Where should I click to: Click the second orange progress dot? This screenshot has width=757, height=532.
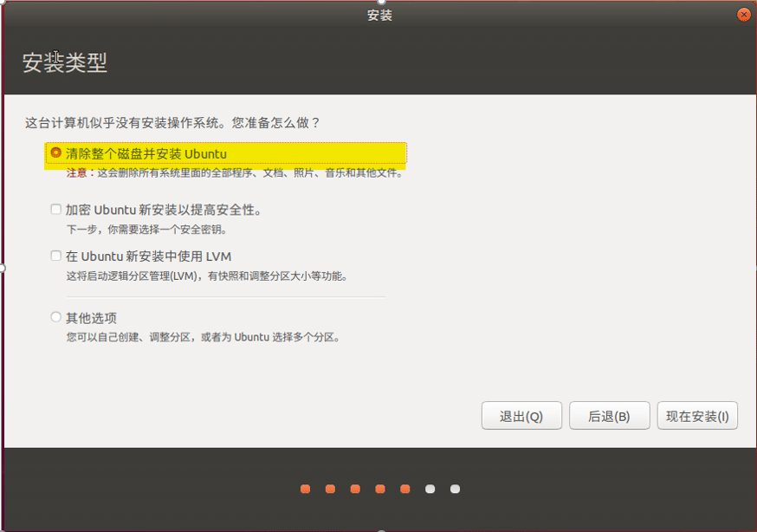coord(330,489)
